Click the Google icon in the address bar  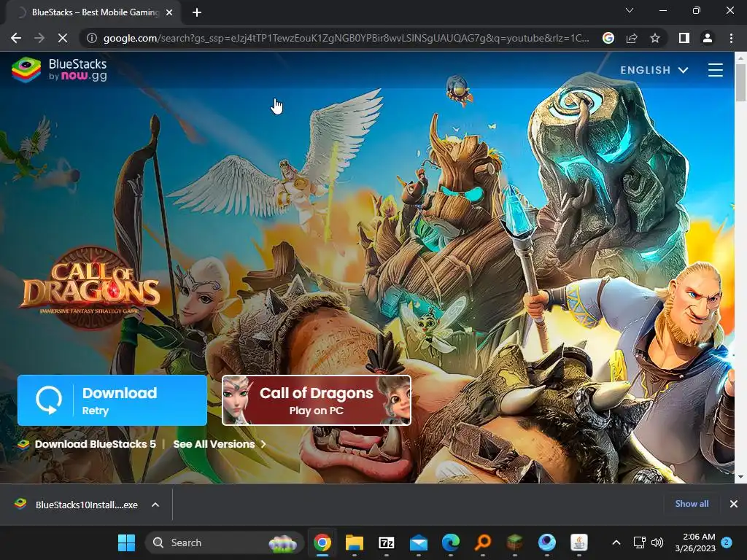coord(608,38)
